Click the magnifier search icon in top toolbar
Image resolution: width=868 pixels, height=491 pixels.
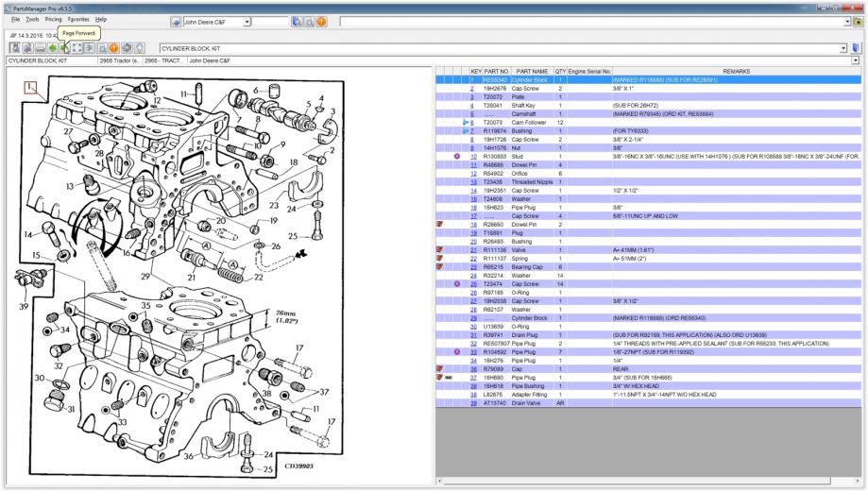309,22
